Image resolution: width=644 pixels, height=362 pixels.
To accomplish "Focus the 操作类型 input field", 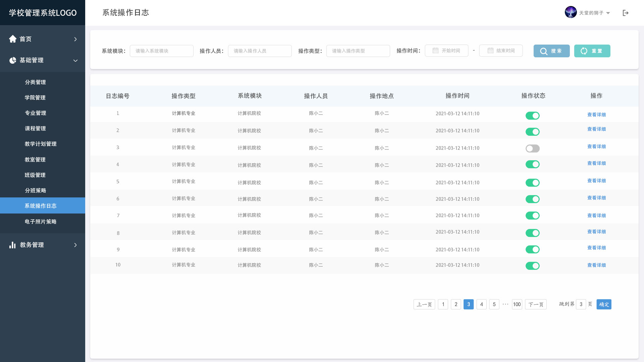I will point(358,51).
